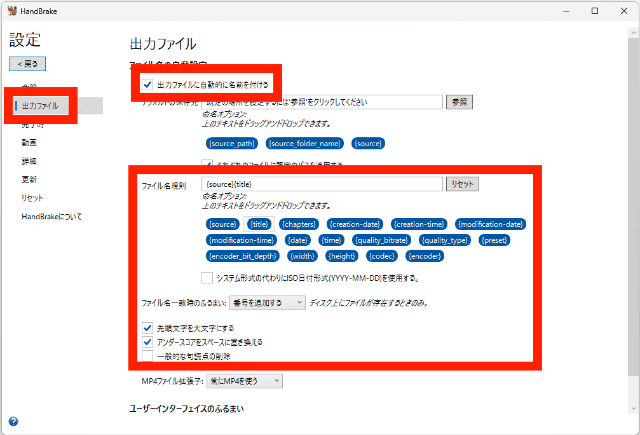This screenshot has width=640, height=435.
Task: Toggle 先頭文字を大文字にする checkbox
Action: coord(147,328)
